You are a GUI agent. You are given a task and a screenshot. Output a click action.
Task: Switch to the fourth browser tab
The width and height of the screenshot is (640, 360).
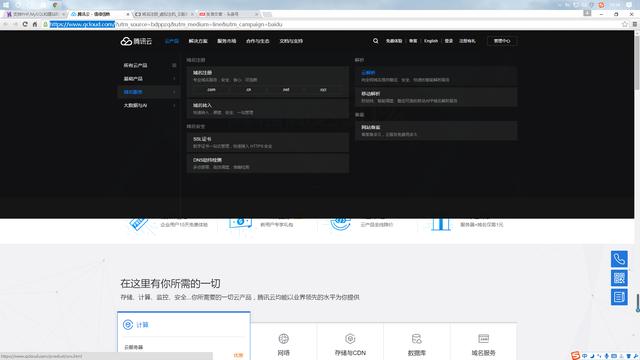(x=229, y=14)
